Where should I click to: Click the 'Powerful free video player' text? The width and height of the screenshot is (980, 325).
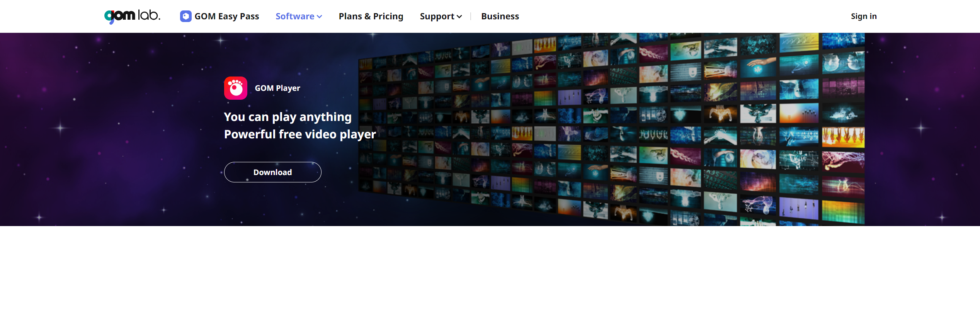pyautogui.click(x=299, y=134)
